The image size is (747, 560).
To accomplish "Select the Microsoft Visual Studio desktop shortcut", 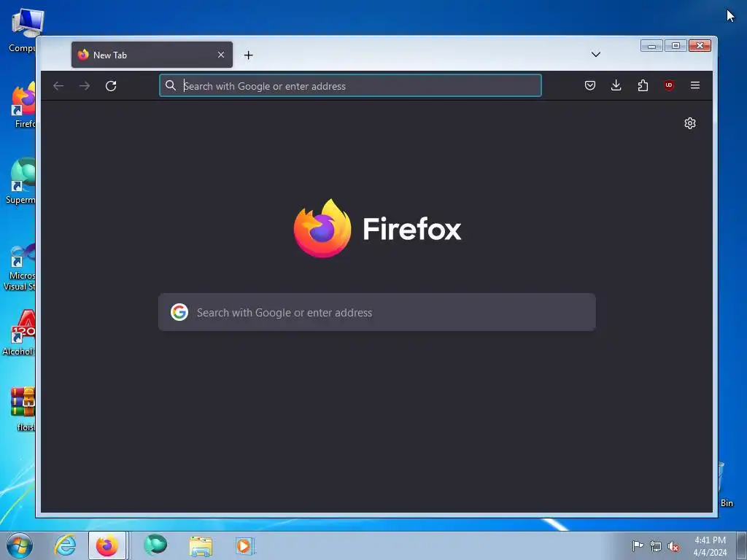I will point(20,267).
